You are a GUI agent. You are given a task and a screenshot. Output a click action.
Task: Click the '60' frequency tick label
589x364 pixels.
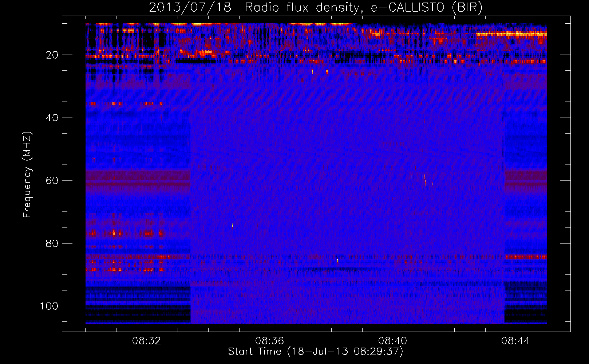(52, 181)
